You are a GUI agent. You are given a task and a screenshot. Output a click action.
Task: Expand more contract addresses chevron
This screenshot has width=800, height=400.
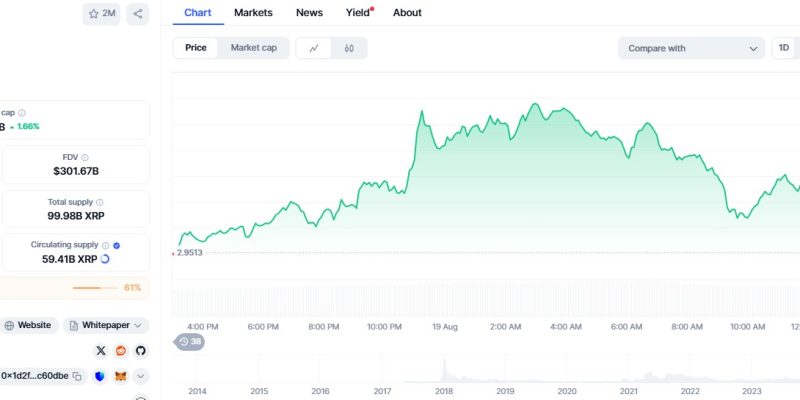tap(141, 377)
